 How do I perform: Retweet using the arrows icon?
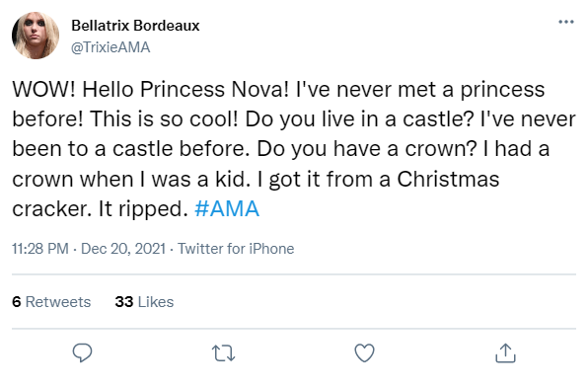[x=224, y=353]
